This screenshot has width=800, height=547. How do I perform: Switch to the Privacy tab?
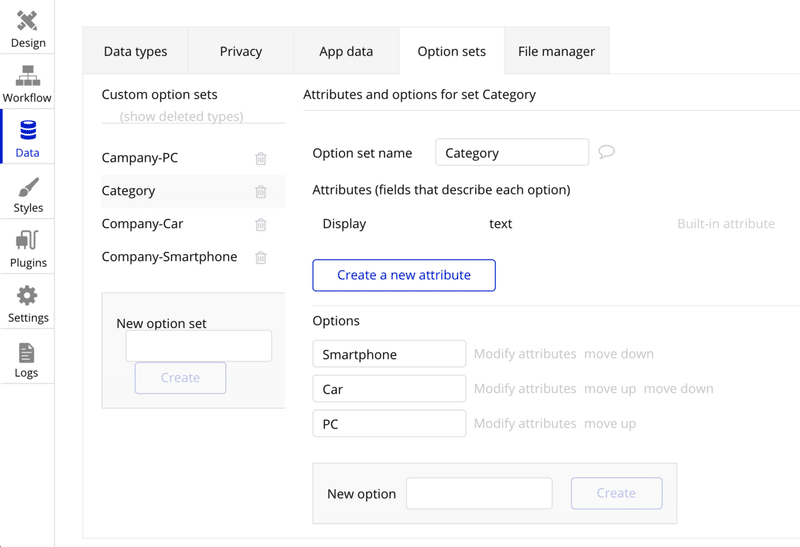[x=241, y=51]
